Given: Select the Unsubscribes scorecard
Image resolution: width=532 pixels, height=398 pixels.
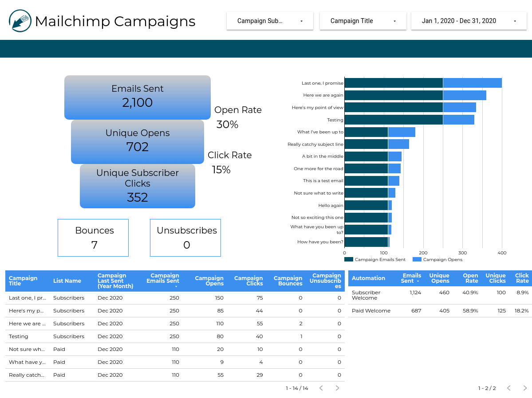Looking at the screenshot, I should coord(185,238).
